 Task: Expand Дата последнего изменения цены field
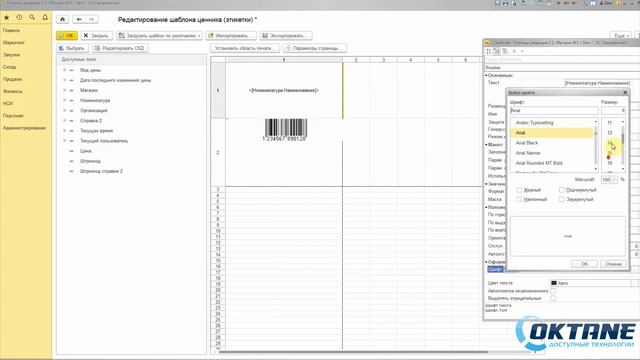tap(64, 80)
